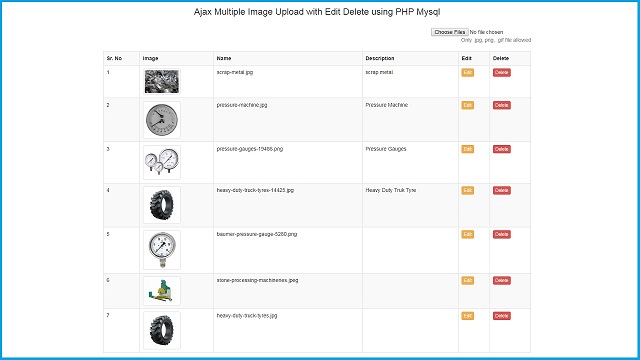The width and height of the screenshot is (640, 360).
Task: Open the baumer gauge thumbnail in row five
Action: pos(162,250)
